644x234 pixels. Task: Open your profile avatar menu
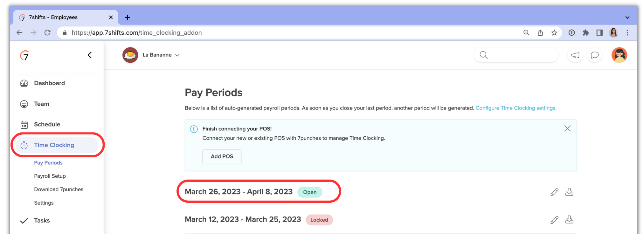[x=619, y=55]
